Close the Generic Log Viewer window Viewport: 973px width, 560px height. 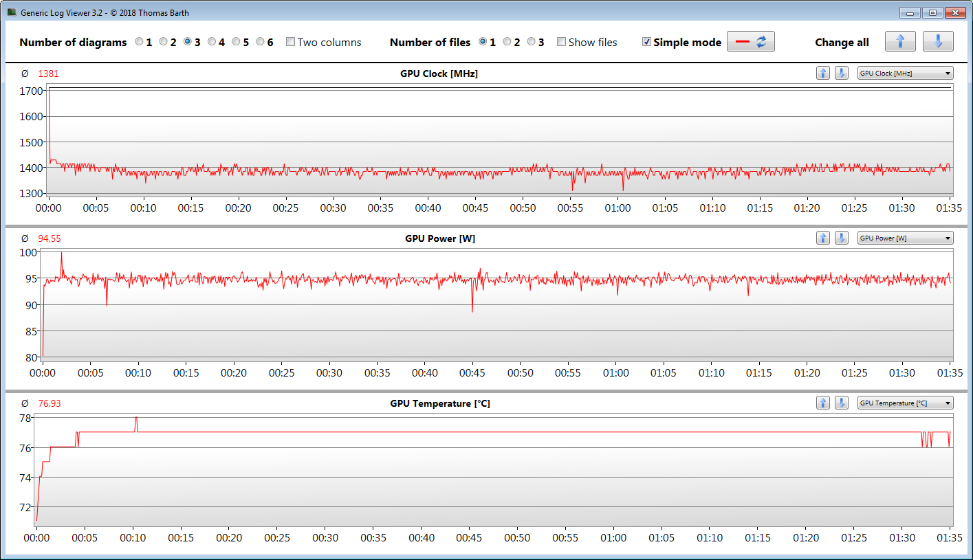[x=954, y=12]
